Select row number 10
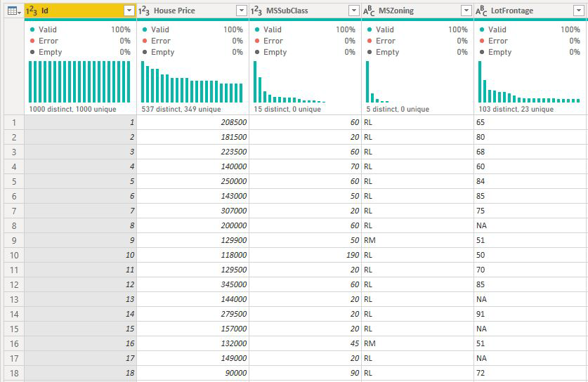 [12, 255]
